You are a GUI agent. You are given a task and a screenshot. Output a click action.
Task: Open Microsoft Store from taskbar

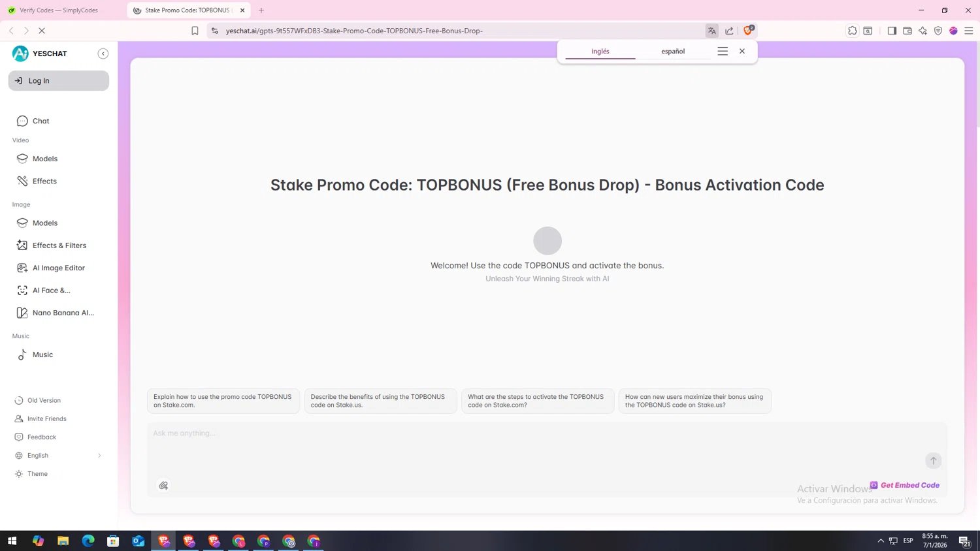point(113,541)
